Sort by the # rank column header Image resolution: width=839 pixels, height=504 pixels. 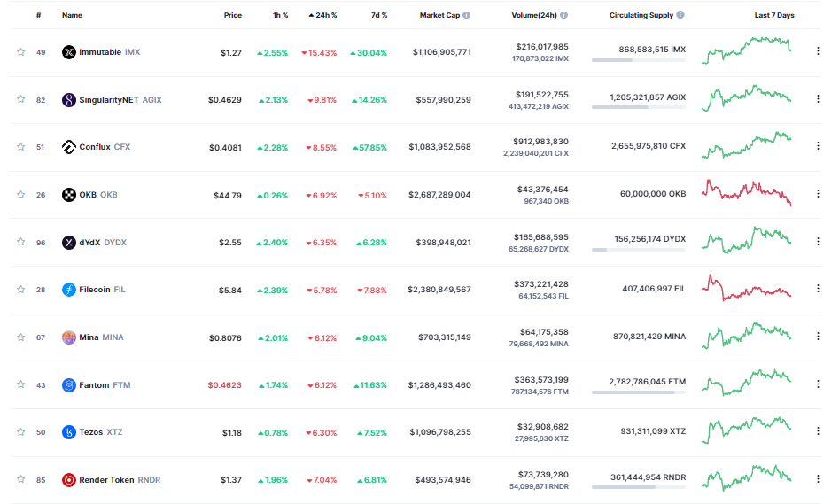[x=38, y=15]
